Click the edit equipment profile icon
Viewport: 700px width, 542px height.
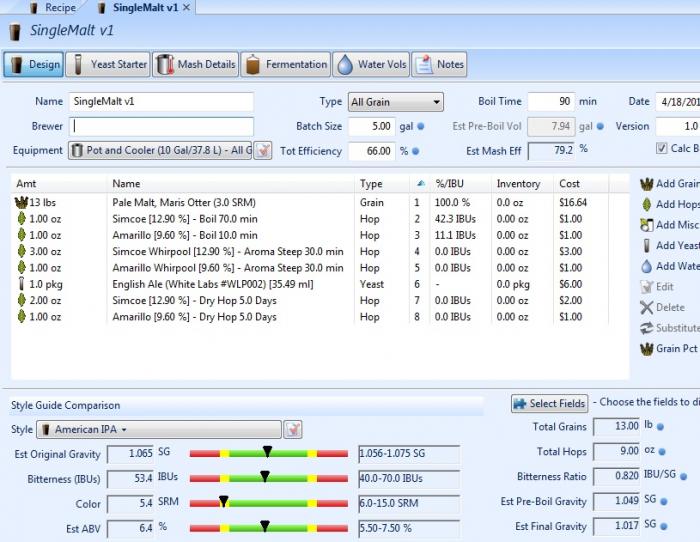click(263, 150)
